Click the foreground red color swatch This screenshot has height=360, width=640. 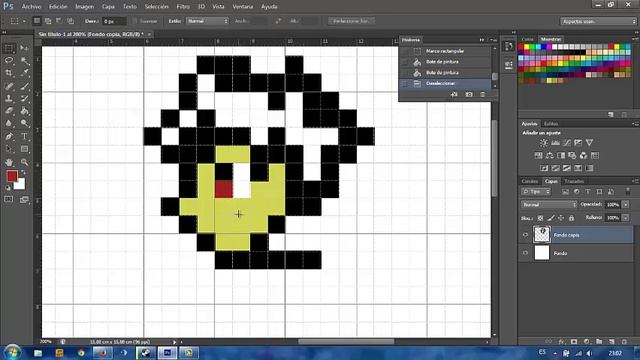tap(11, 176)
